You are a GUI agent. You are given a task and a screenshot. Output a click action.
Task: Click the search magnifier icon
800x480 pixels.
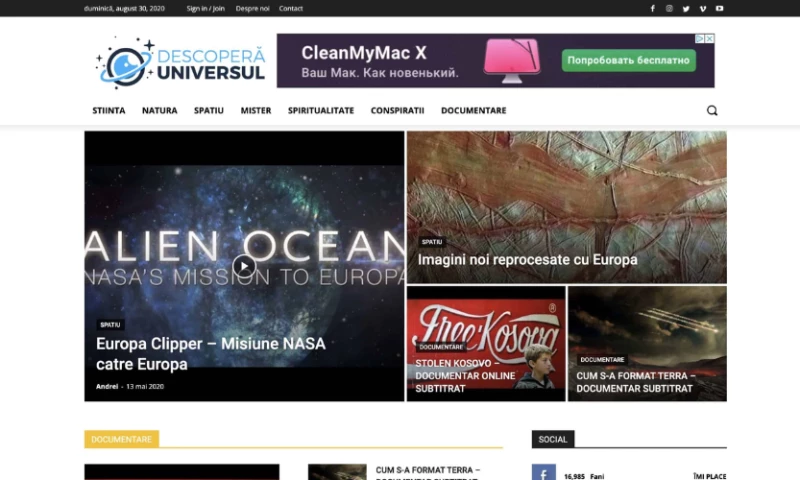click(x=712, y=111)
